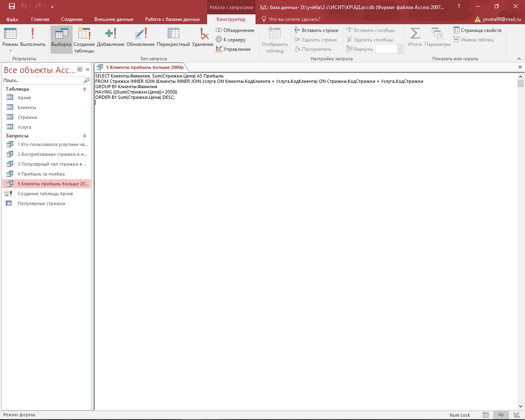This screenshot has width=525, height=420.
Task: Select the Конструктор ribbon tab
Action: coord(231,19)
